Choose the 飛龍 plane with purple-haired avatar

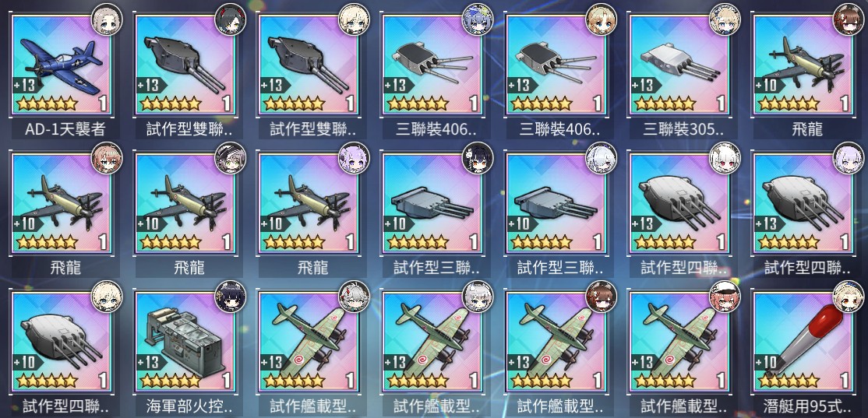tap(309, 204)
